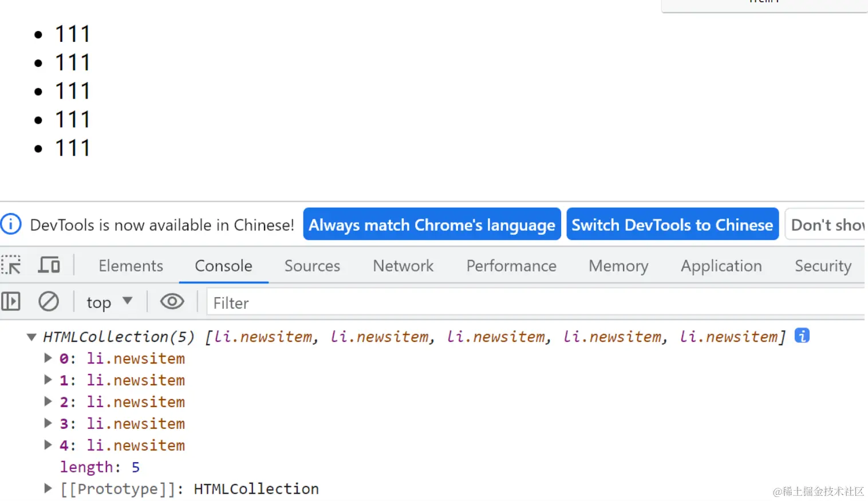868x501 pixels.
Task: Activate the inspect element picker icon
Action: (x=11, y=265)
